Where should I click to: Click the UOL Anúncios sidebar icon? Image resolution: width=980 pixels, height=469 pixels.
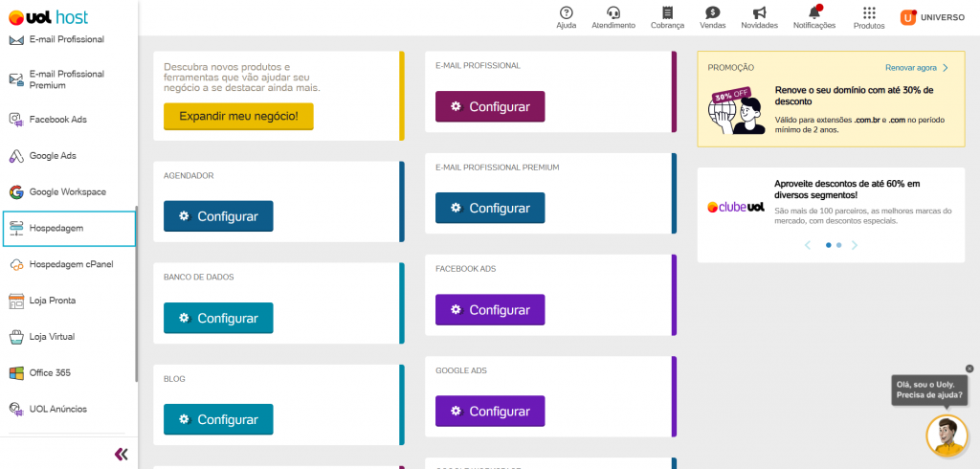point(16,409)
